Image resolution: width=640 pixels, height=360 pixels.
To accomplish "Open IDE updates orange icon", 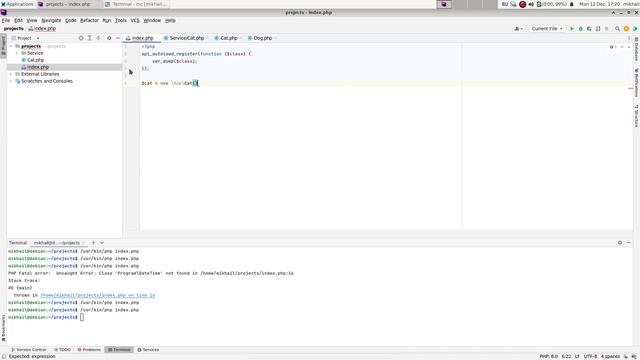I will pyautogui.click(x=626, y=29).
